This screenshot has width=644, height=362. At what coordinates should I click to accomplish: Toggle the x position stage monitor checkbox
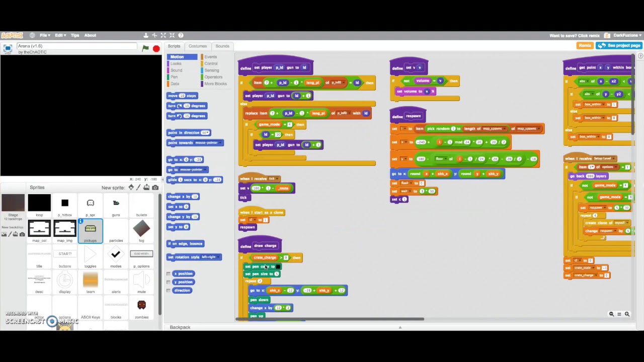coord(168,274)
